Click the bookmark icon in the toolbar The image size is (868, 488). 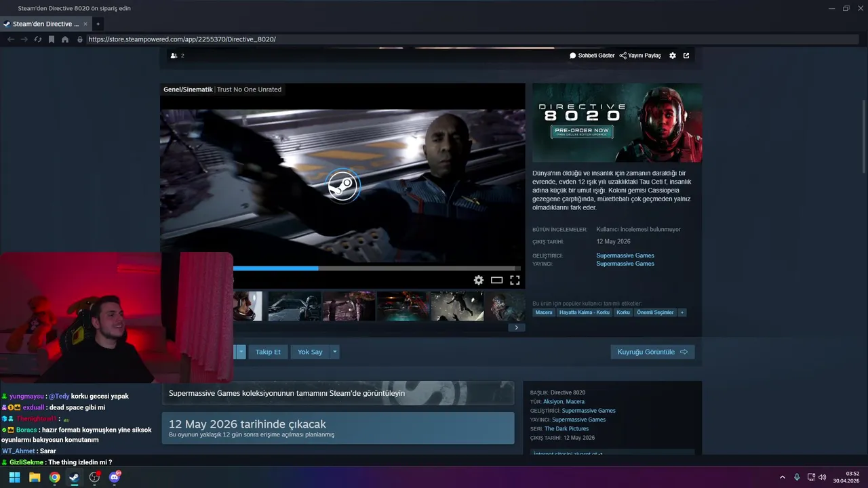pyautogui.click(x=52, y=39)
